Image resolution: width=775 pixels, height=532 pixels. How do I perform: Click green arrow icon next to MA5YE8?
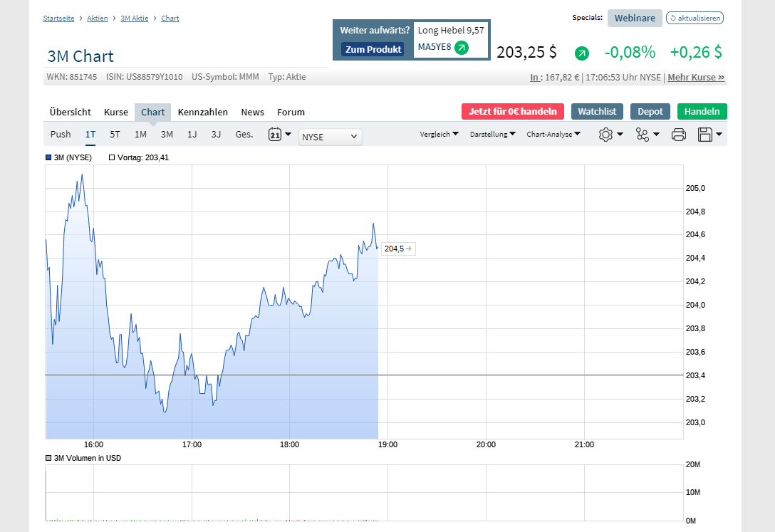(x=462, y=48)
